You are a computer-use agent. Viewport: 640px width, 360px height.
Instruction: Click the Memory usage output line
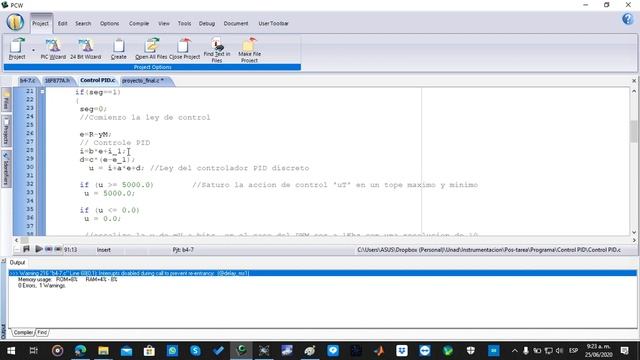coord(68,280)
